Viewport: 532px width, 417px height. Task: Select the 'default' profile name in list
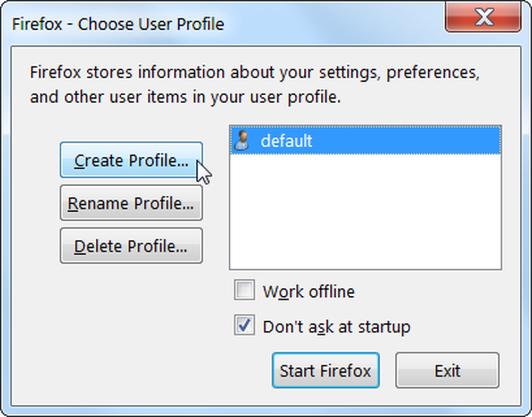point(286,140)
